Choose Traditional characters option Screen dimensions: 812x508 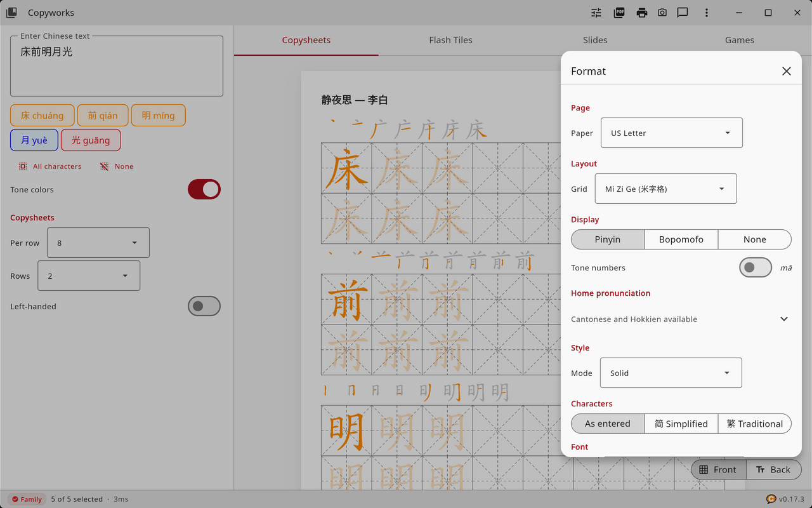(x=755, y=424)
